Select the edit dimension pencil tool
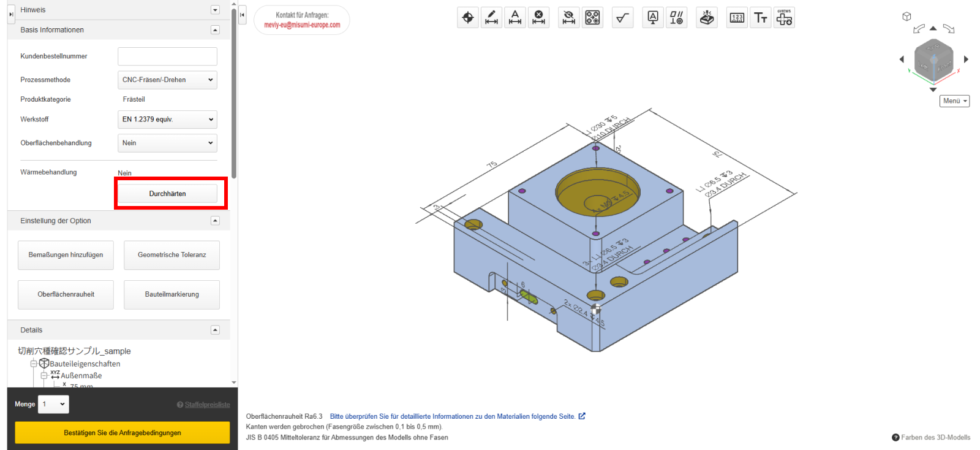Viewport: 980px width, 450px height. [491, 18]
